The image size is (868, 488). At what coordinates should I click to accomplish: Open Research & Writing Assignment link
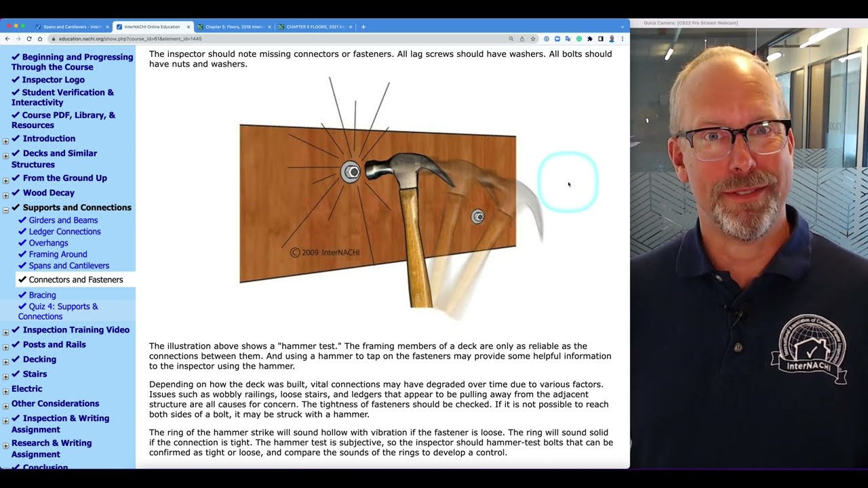pyautogui.click(x=52, y=448)
